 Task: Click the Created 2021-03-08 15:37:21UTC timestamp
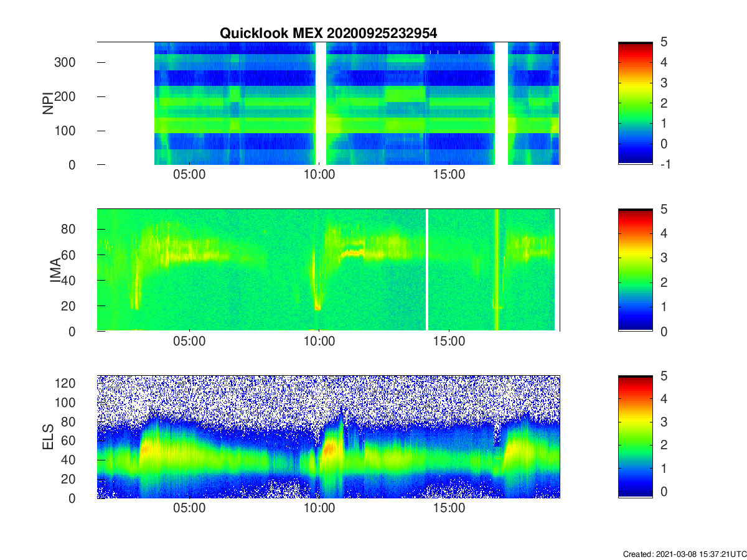684,554
